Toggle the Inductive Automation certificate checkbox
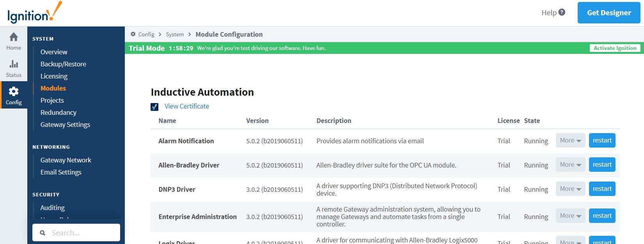 tap(154, 107)
